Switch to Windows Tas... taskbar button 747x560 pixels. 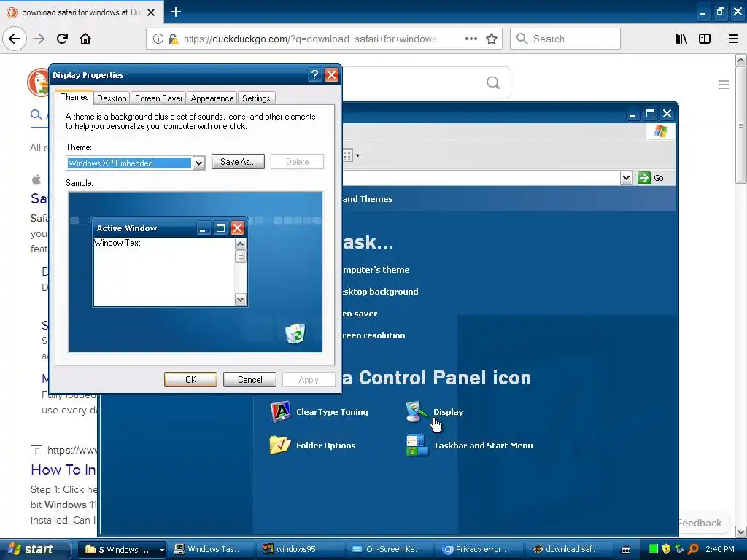[x=209, y=550]
